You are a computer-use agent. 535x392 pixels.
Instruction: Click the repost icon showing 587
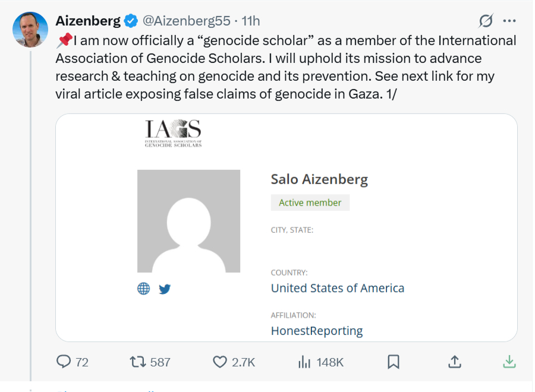139,362
